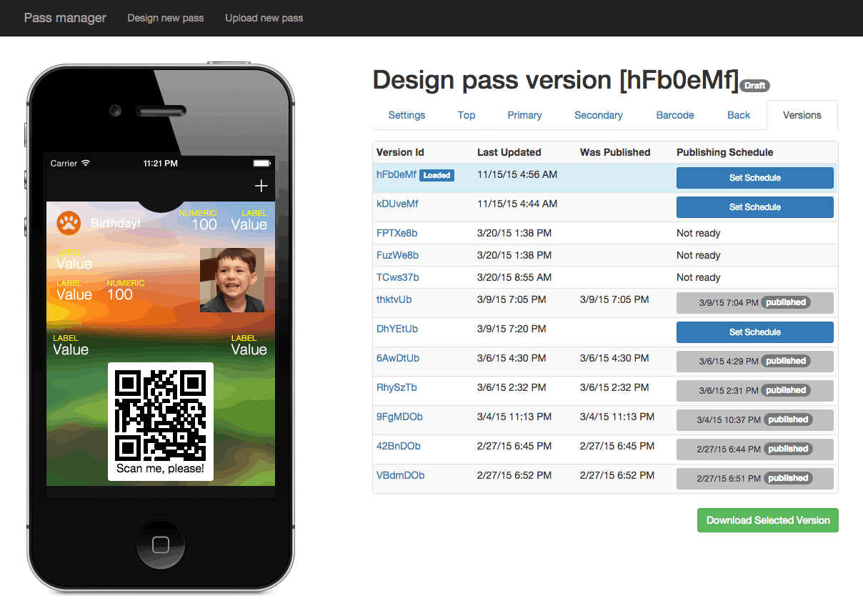Click the Birthday! title on the pass
The height and width of the screenshot is (616, 863).
pos(116,224)
